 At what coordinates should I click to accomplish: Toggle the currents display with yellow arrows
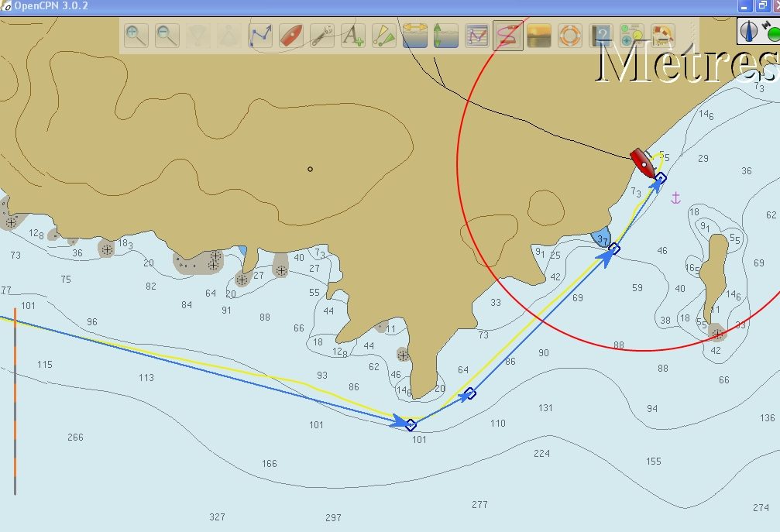tap(415, 36)
